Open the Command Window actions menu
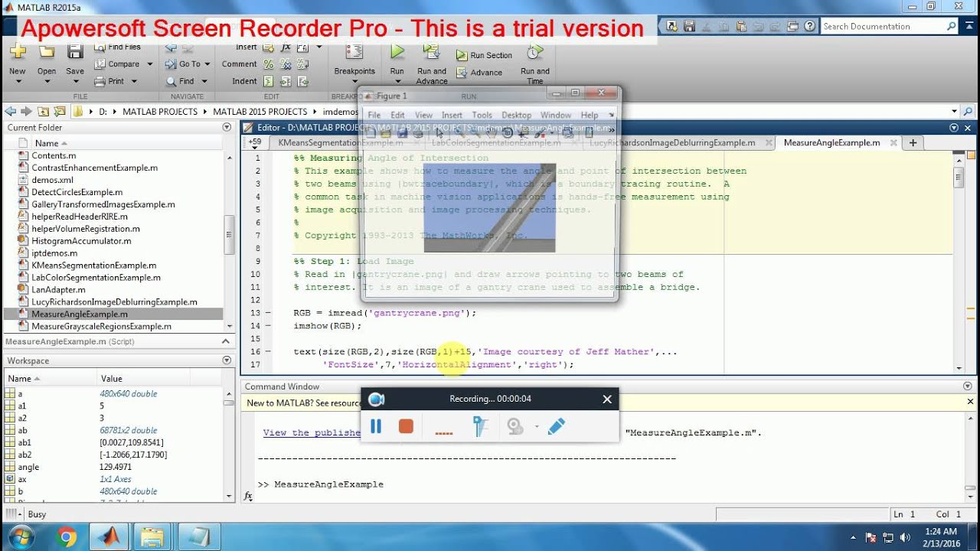The width and height of the screenshot is (980, 551). click(x=969, y=386)
